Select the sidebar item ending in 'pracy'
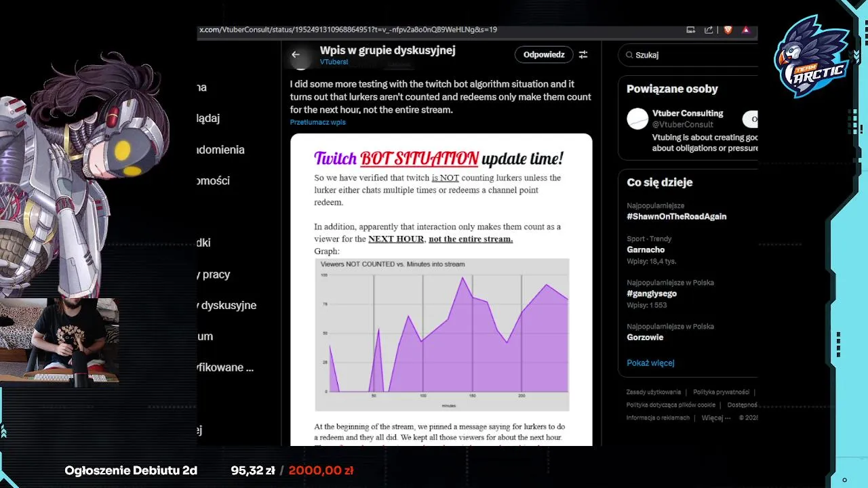Screen dimensions: 868x488 point(214,274)
